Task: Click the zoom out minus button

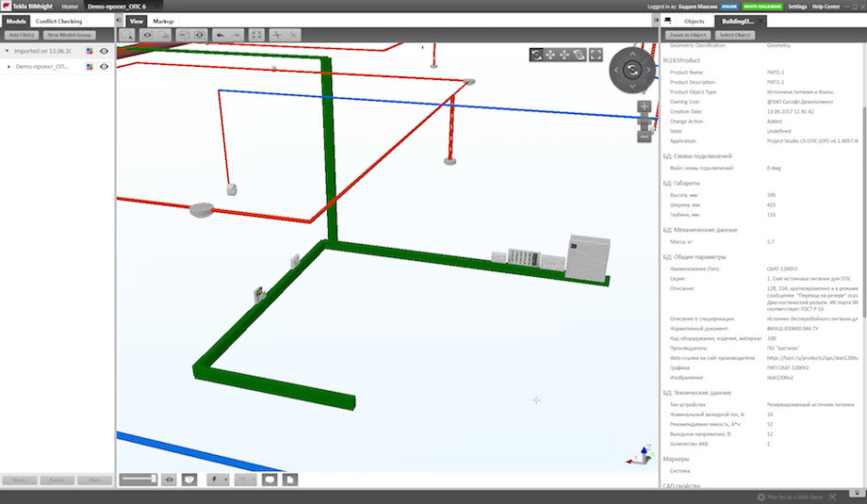Action: click(644, 137)
